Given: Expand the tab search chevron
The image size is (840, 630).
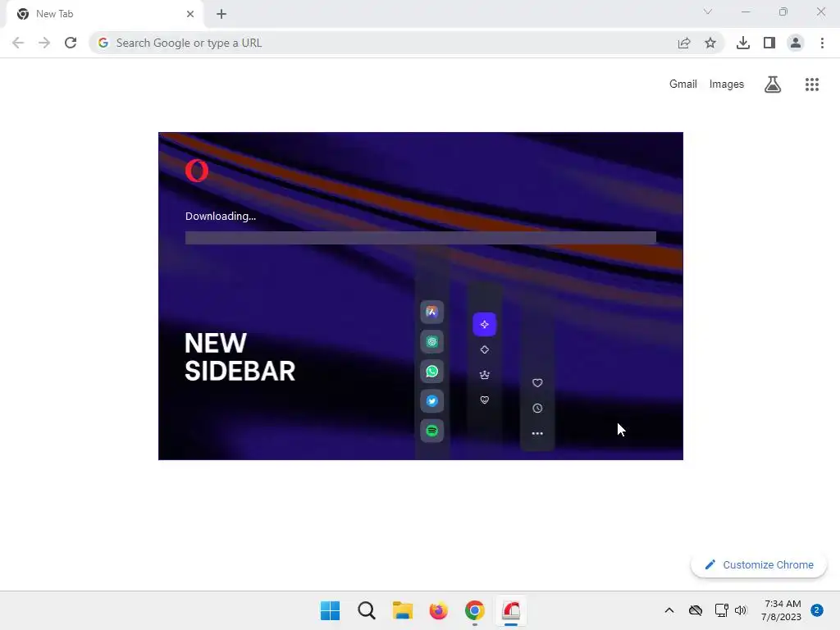Looking at the screenshot, I should (708, 11).
